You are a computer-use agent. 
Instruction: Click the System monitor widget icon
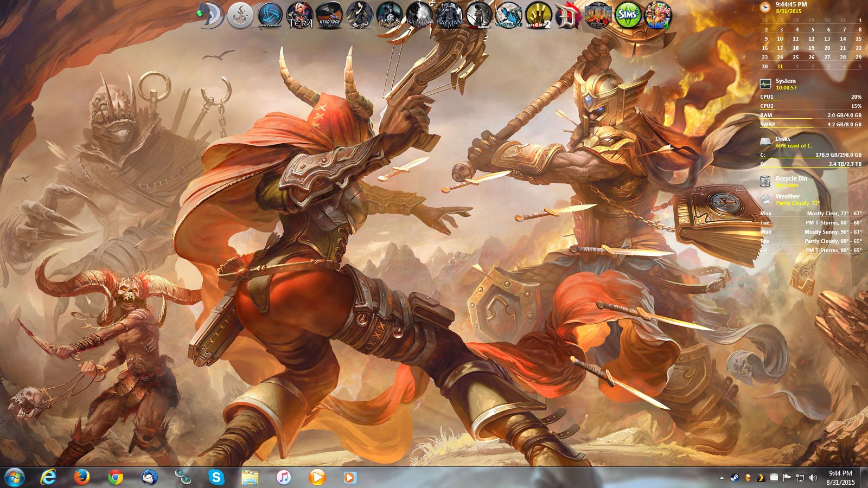pyautogui.click(x=765, y=84)
